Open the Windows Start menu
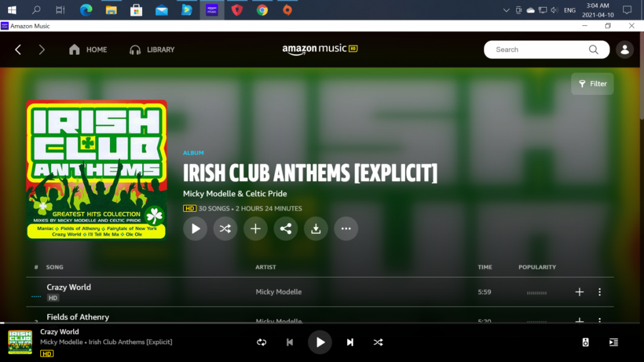 [x=12, y=10]
